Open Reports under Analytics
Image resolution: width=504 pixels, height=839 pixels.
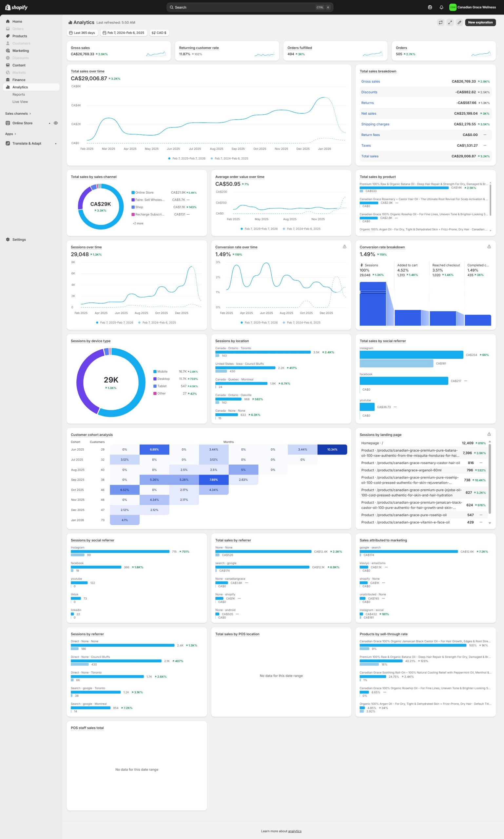[19, 94]
